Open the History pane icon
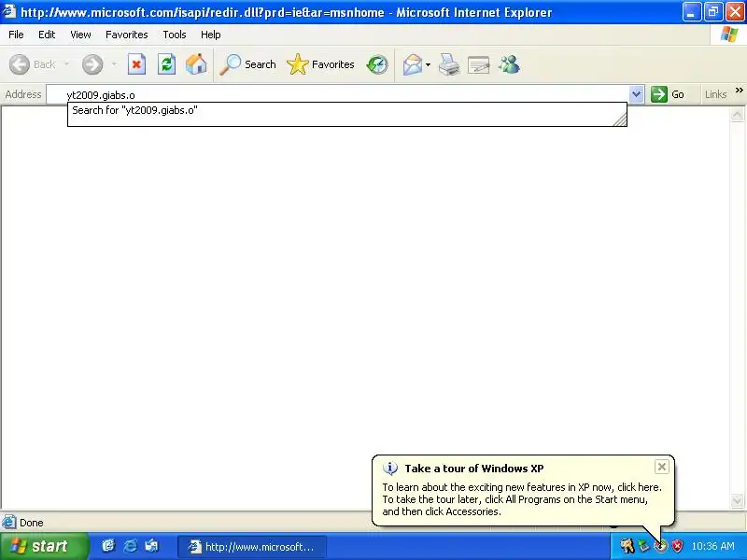Viewport: 747px width, 560px height. click(377, 64)
